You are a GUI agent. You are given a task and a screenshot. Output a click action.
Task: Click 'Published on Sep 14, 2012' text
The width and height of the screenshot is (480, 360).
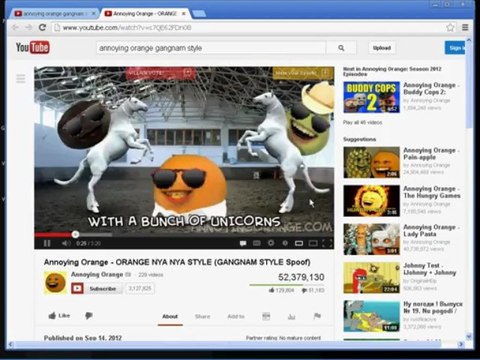pos(83,338)
